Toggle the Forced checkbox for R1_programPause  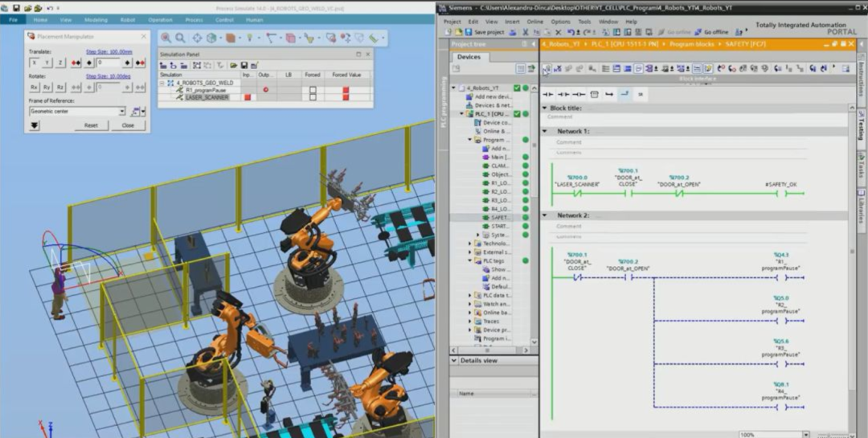[x=313, y=90]
